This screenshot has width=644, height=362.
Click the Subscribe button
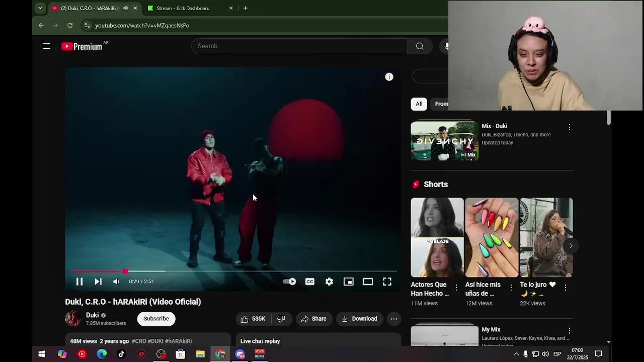(156, 319)
